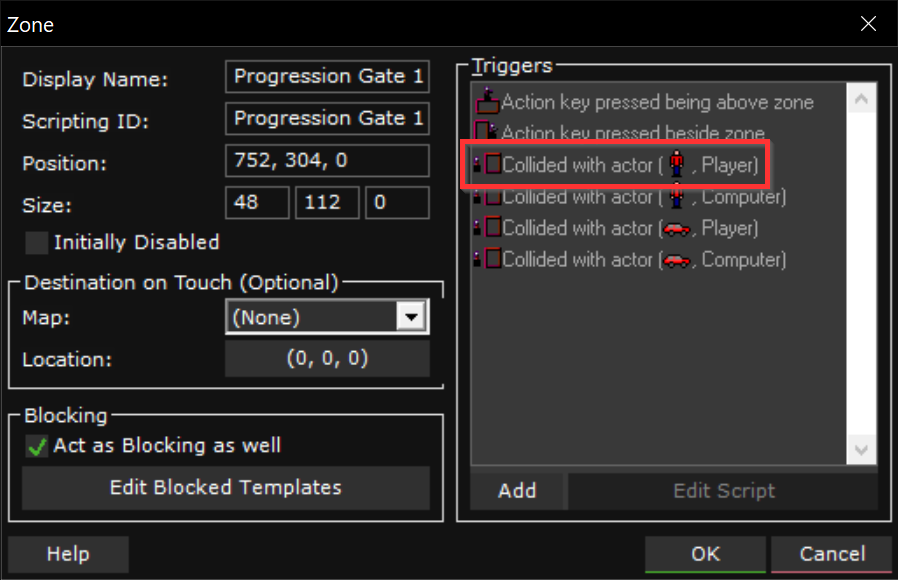The height and width of the screenshot is (580, 898).
Task: Click the Action key beside zone trigger icon
Action: (487, 132)
